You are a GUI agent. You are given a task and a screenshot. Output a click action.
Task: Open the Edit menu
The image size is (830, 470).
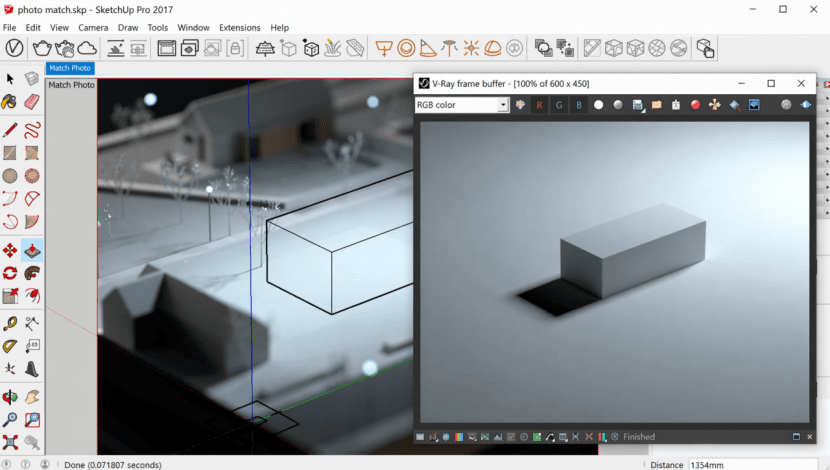[x=33, y=28]
